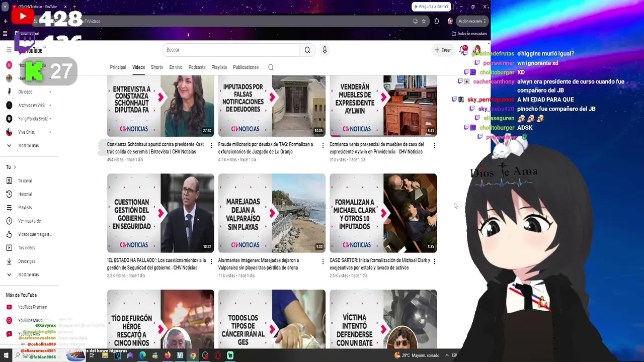Click the search magnifier button
Viewport: 644px width, 362px height.
point(307,50)
